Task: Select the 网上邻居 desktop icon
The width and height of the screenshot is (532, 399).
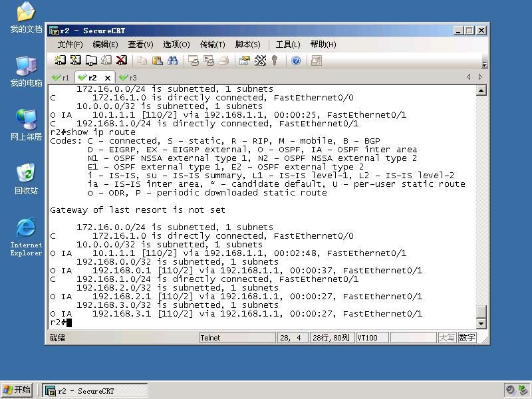Action: point(26,125)
